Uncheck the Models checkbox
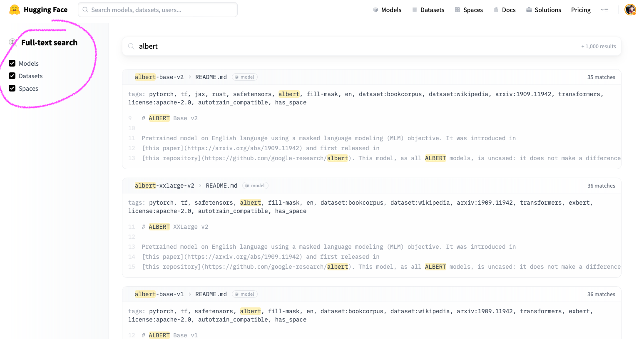Screen dimensions: 644x339 [x=12, y=63]
